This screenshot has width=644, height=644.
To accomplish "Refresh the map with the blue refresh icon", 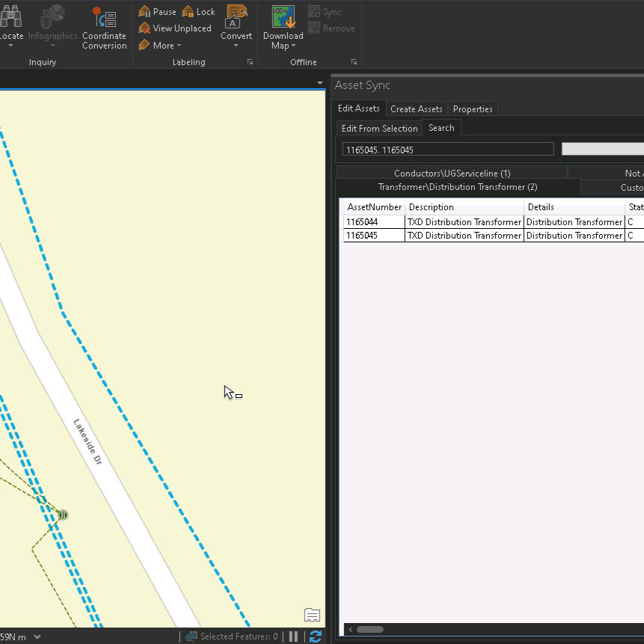I will (x=315, y=637).
